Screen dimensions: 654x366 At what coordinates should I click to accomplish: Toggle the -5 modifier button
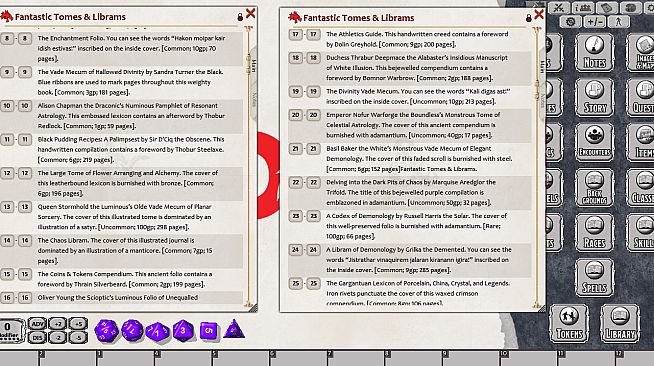(x=78, y=337)
